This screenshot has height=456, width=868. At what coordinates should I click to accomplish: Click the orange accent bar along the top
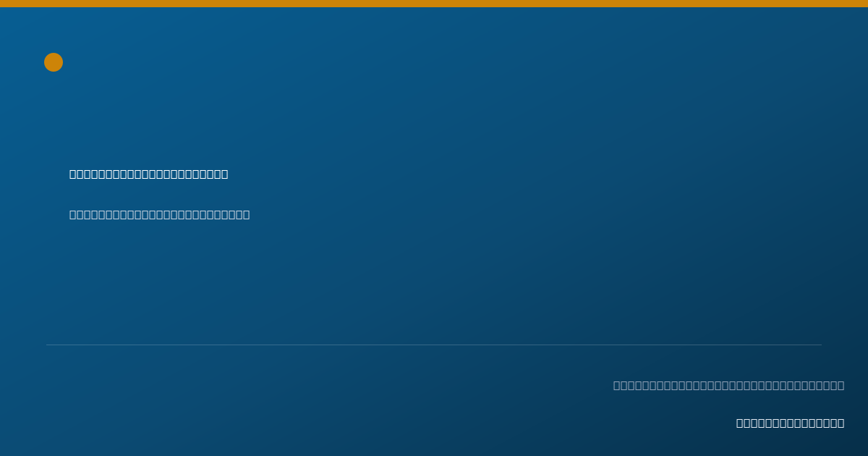point(434,4)
